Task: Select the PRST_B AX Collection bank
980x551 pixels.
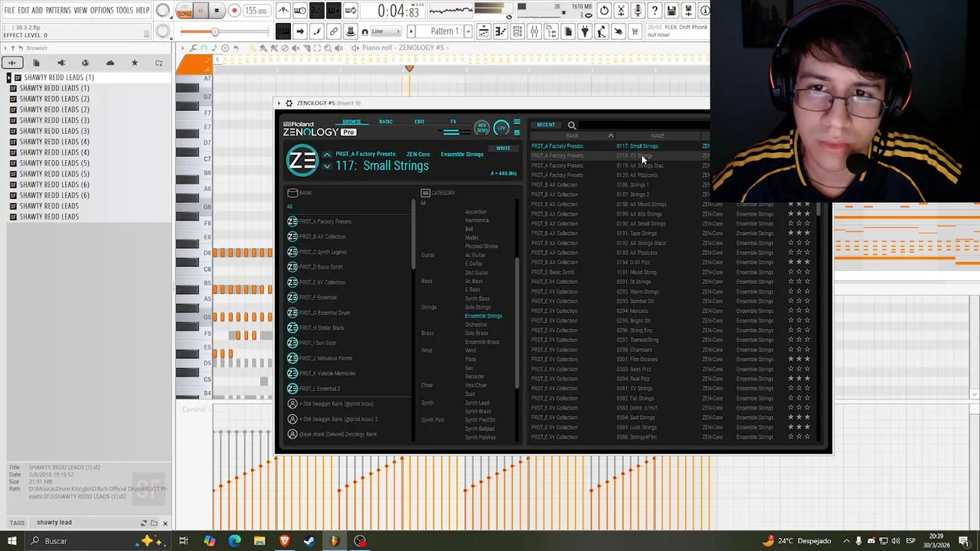Action: click(322, 236)
